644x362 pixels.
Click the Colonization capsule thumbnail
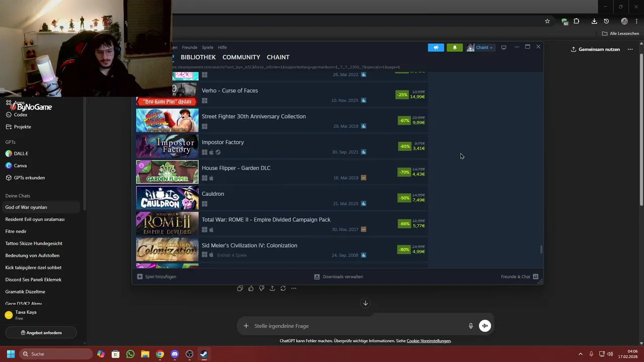tap(167, 249)
